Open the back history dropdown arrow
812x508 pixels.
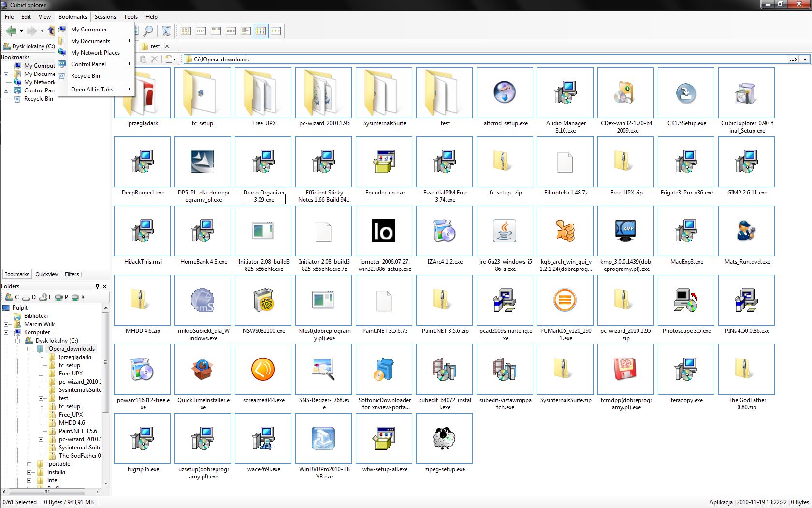point(21,31)
